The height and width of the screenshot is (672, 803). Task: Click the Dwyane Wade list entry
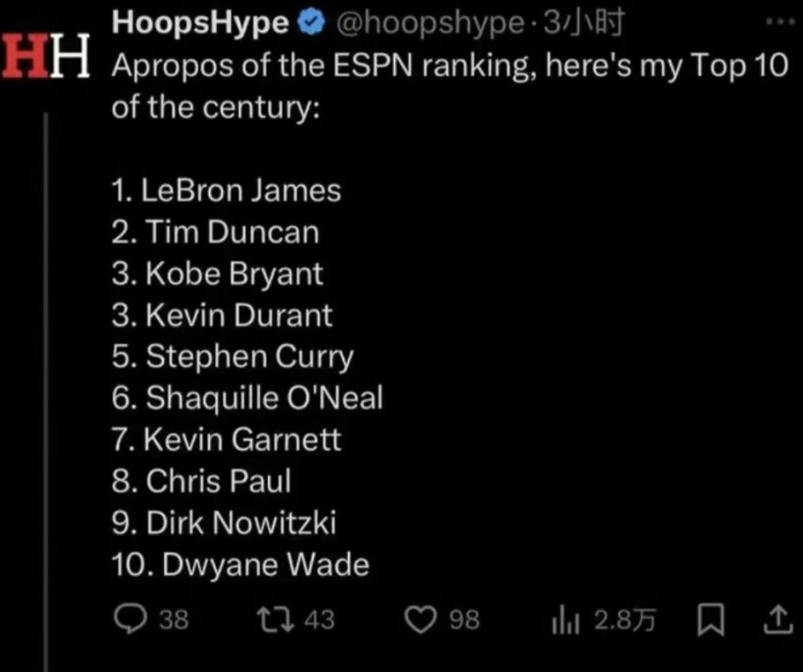[x=240, y=565]
